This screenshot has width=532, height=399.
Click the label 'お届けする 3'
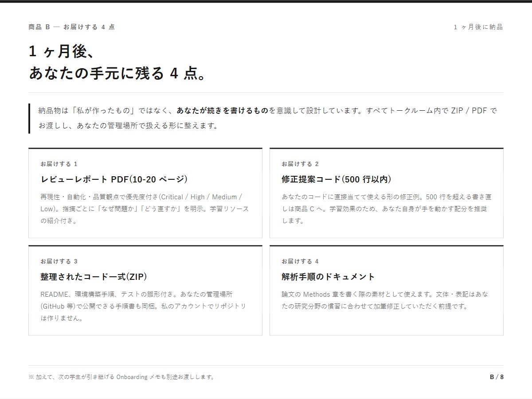coord(59,261)
